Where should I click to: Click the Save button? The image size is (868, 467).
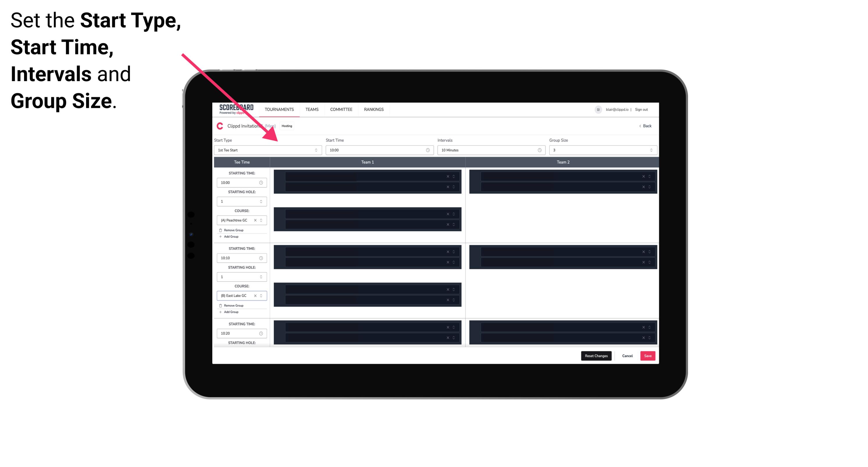tap(648, 355)
